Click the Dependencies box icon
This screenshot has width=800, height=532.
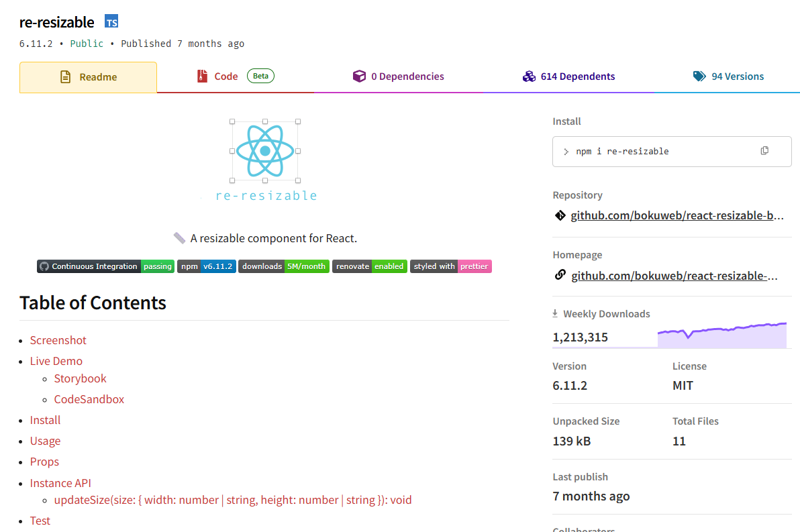(x=359, y=76)
